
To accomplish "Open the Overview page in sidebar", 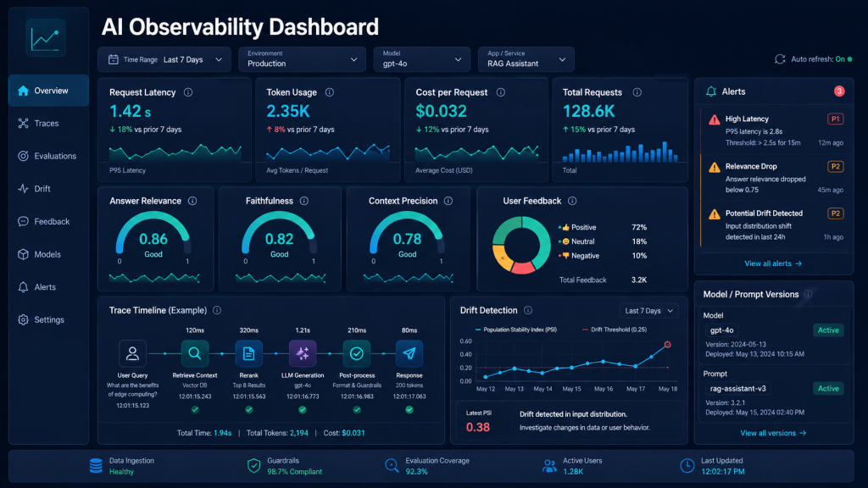I will click(x=48, y=91).
